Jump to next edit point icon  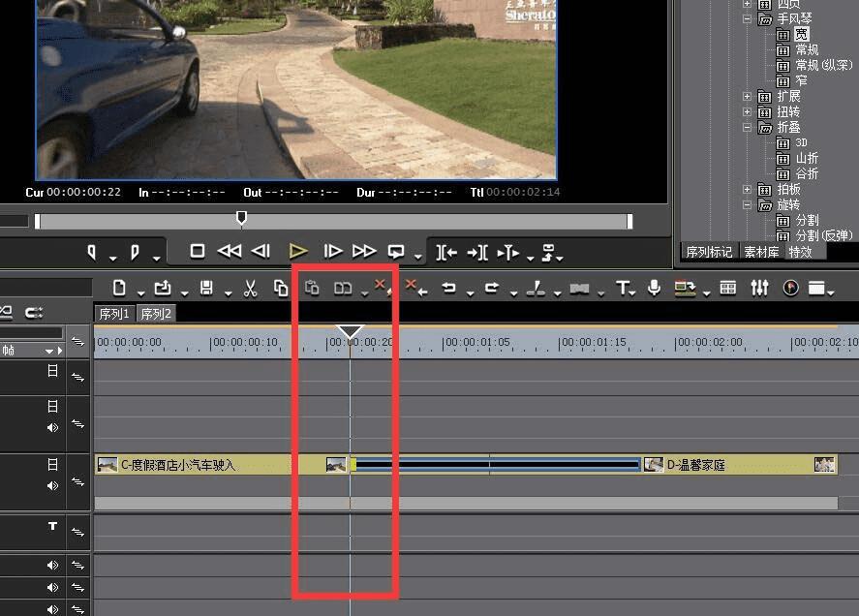tap(477, 253)
